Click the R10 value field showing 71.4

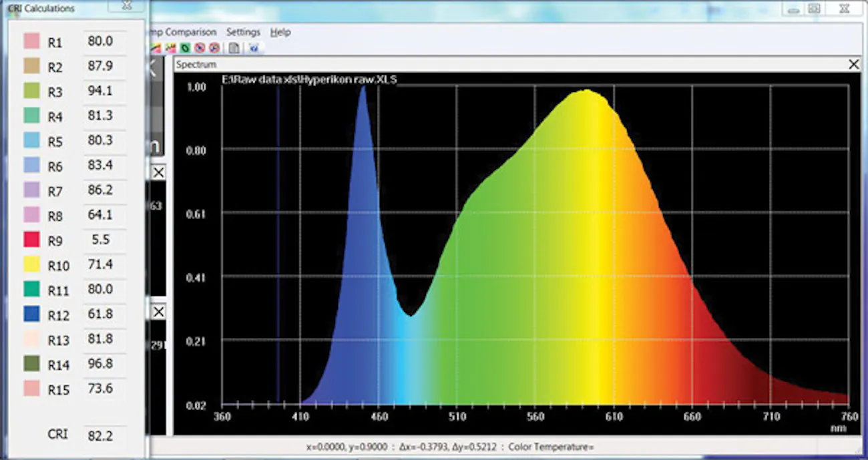pyautogui.click(x=104, y=264)
